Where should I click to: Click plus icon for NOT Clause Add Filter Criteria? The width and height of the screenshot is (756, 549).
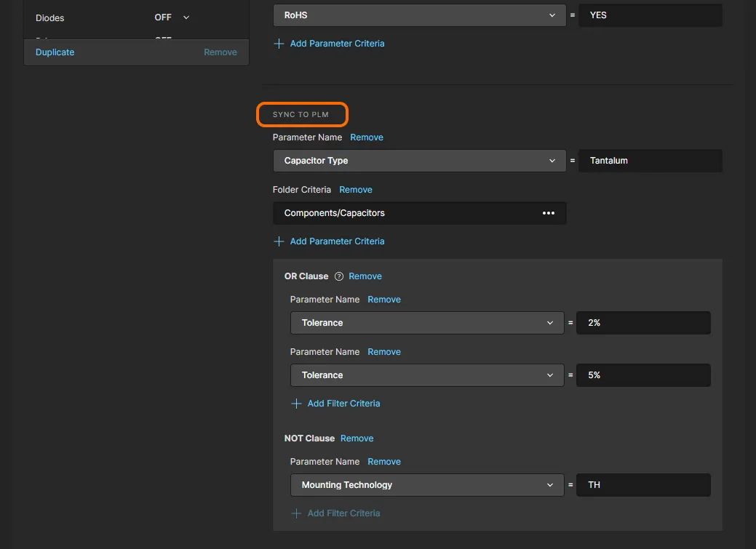pyautogui.click(x=296, y=513)
